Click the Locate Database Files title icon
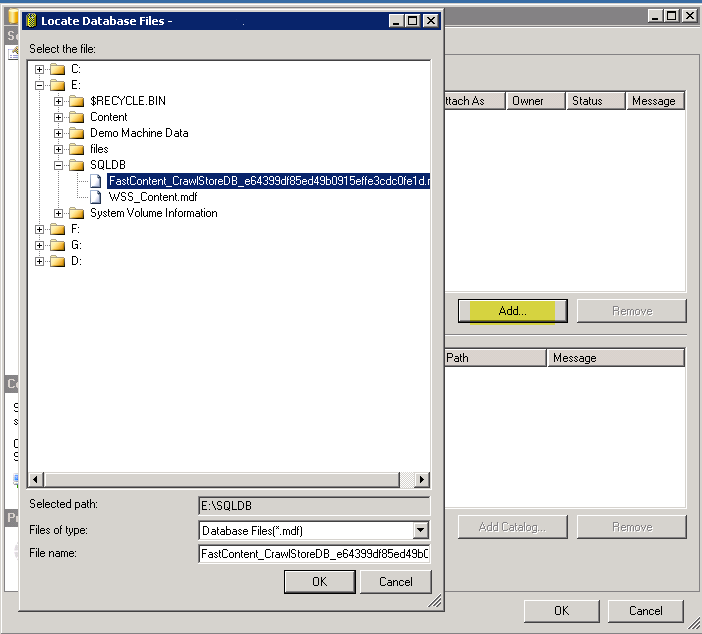This screenshot has height=634, width=702. point(31,21)
